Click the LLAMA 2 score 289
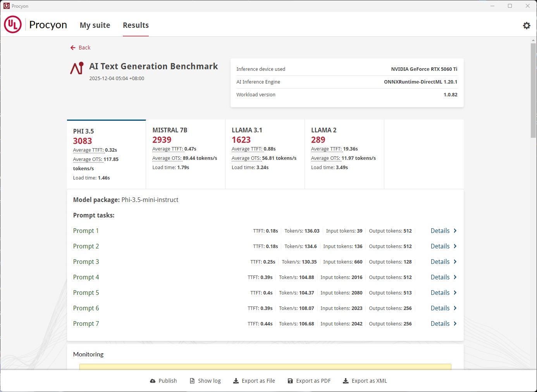 click(x=318, y=140)
